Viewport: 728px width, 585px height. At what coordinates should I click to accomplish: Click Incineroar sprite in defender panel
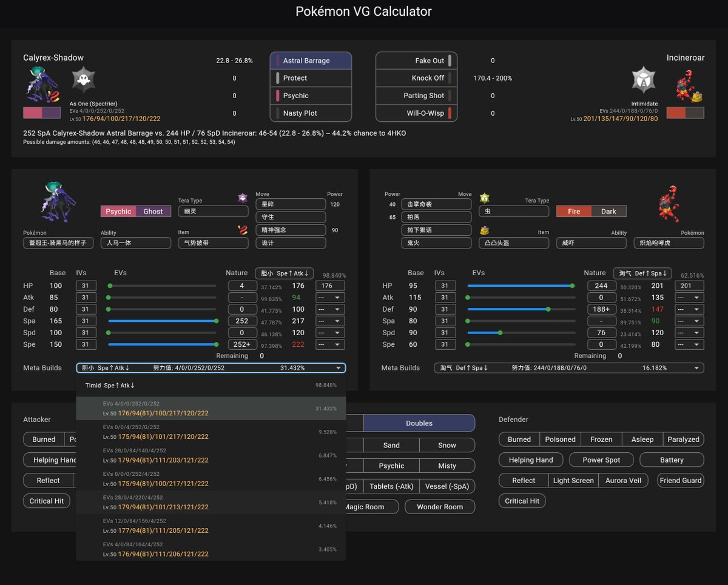(x=670, y=203)
